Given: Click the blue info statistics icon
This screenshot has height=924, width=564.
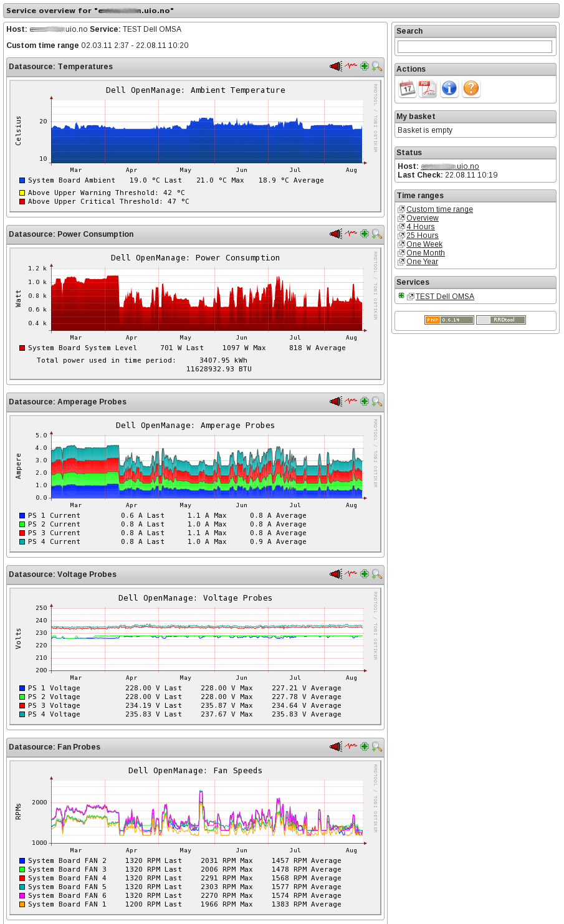Looking at the screenshot, I should [x=449, y=88].
